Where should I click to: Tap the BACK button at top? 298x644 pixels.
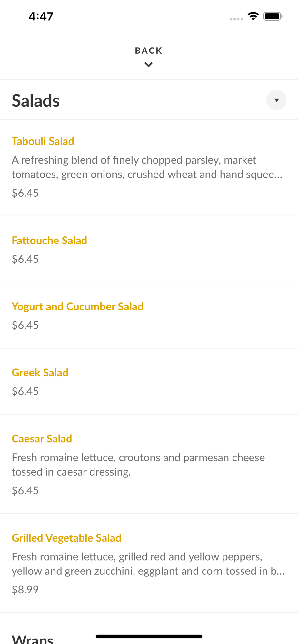148,51
